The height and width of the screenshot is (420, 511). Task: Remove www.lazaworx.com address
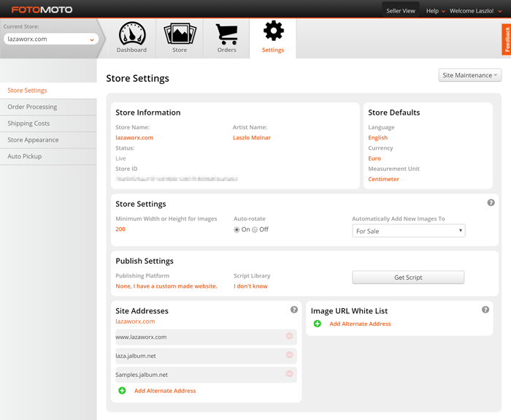[289, 336]
